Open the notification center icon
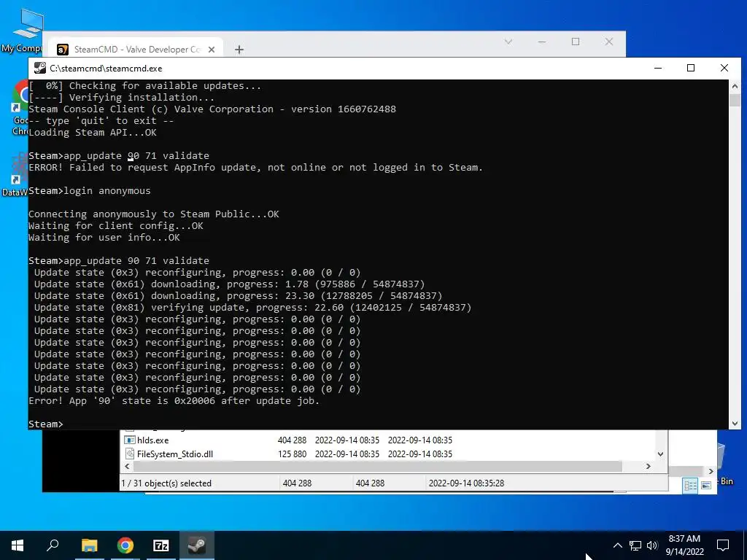The height and width of the screenshot is (560, 747). click(x=723, y=545)
